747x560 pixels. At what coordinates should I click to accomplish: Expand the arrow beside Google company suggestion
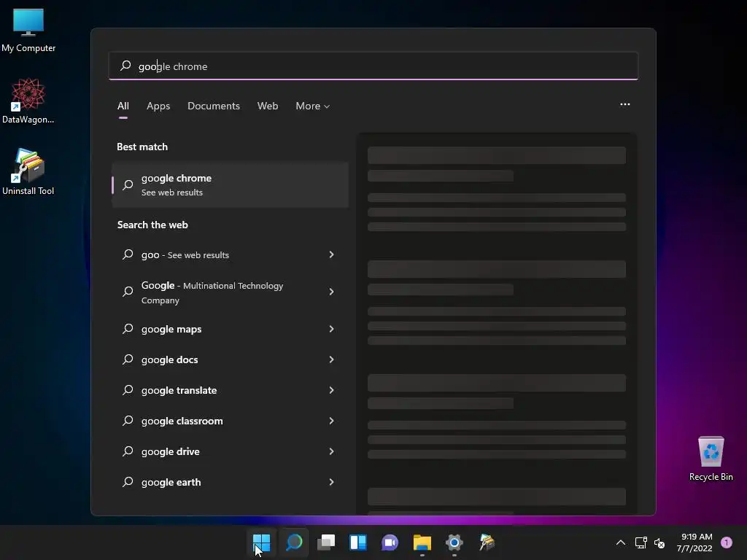332,292
